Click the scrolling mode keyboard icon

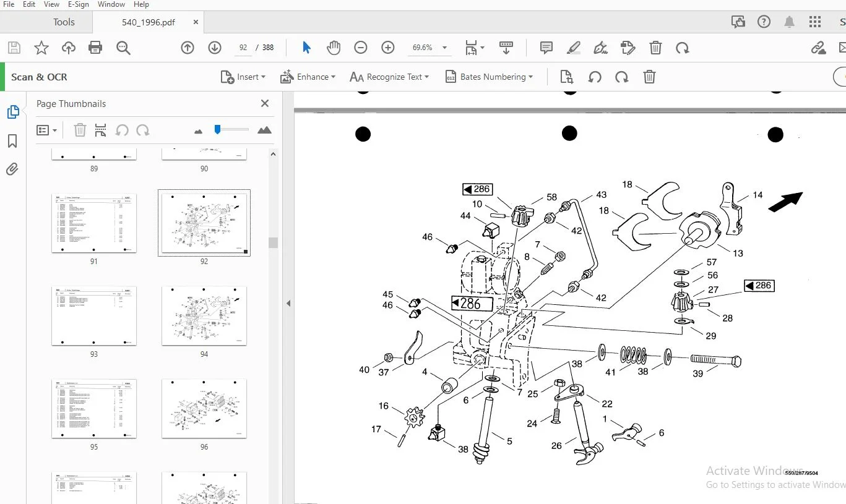(x=506, y=48)
